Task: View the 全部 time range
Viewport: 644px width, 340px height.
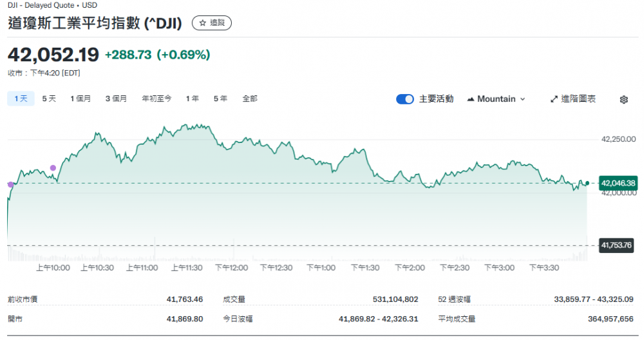Action: pos(250,99)
